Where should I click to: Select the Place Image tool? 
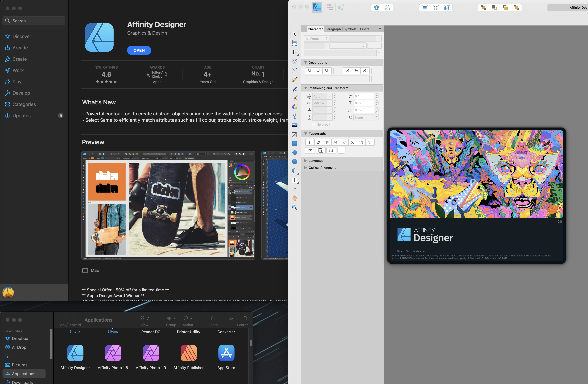click(294, 125)
